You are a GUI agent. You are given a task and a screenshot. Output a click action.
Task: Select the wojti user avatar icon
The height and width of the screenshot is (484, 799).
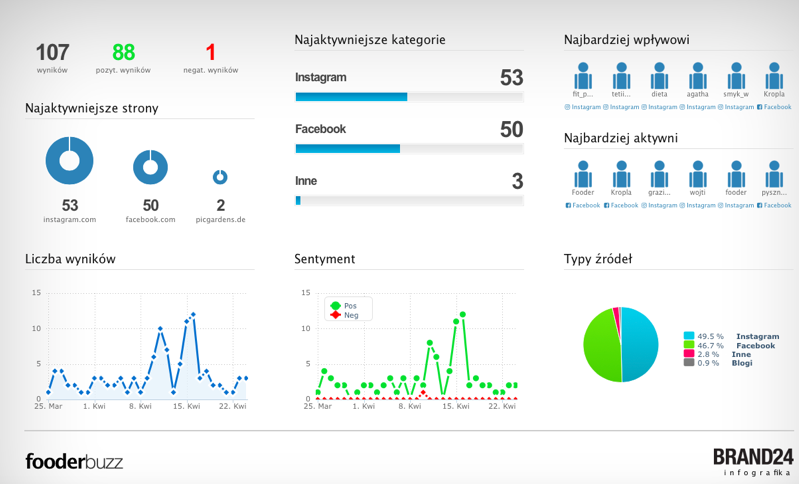tap(697, 174)
